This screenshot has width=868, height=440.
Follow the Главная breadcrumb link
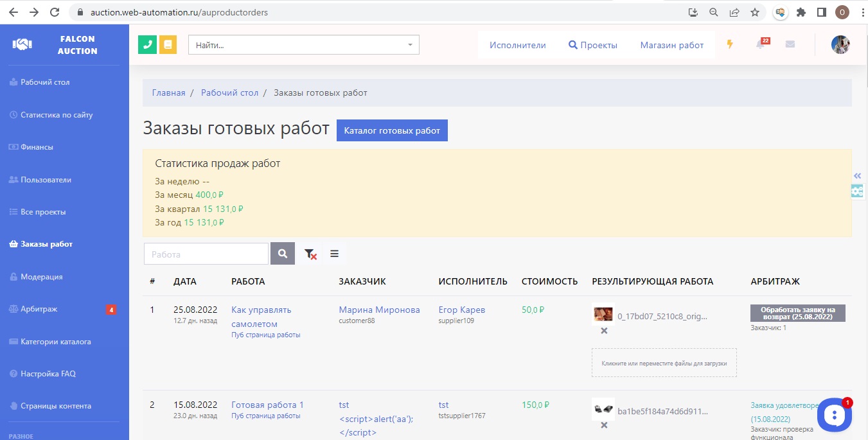coord(168,93)
